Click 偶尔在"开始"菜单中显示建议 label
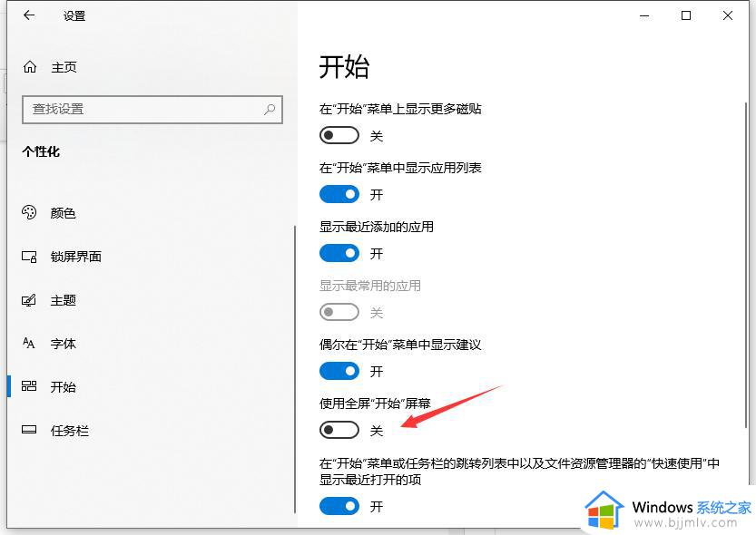This screenshot has height=535, width=756. point(400,345)
